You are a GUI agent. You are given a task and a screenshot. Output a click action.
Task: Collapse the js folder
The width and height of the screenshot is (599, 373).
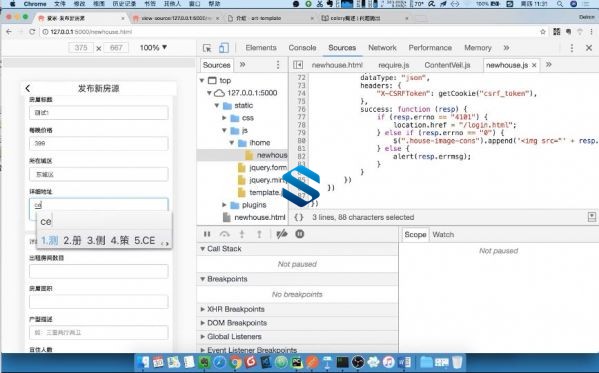pos(224,130)
